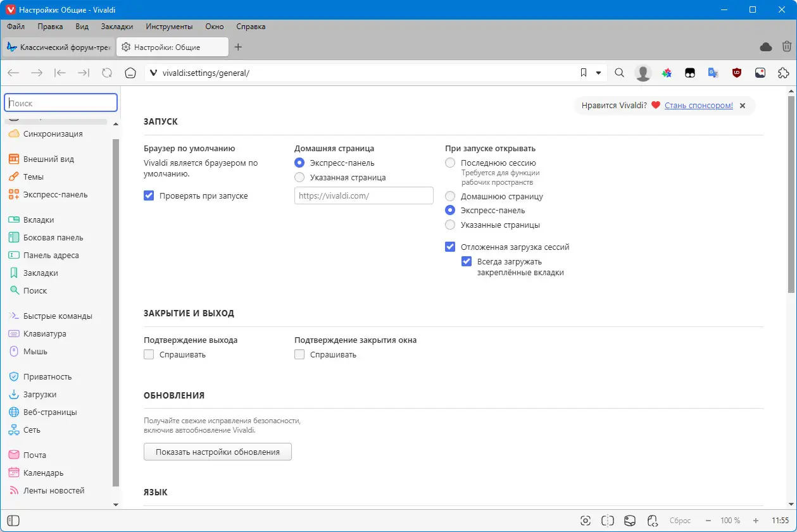797x532 pixels.
Task: Open closed tabs trash icon
Action: (786, 47)
